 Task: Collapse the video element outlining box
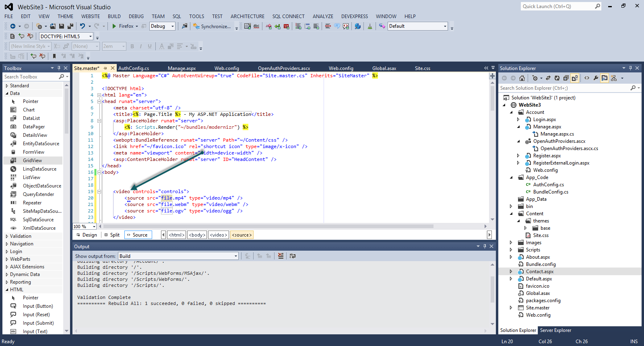pos(99,192)
